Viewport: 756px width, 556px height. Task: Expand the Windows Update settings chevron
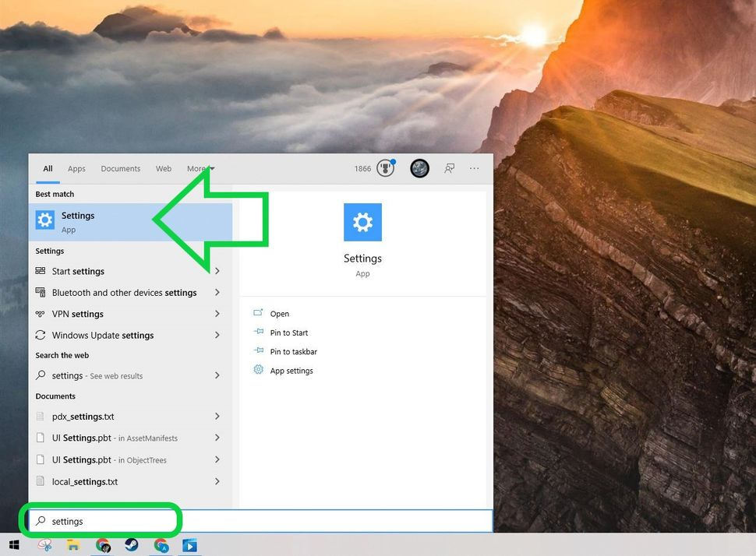(217, 335)
